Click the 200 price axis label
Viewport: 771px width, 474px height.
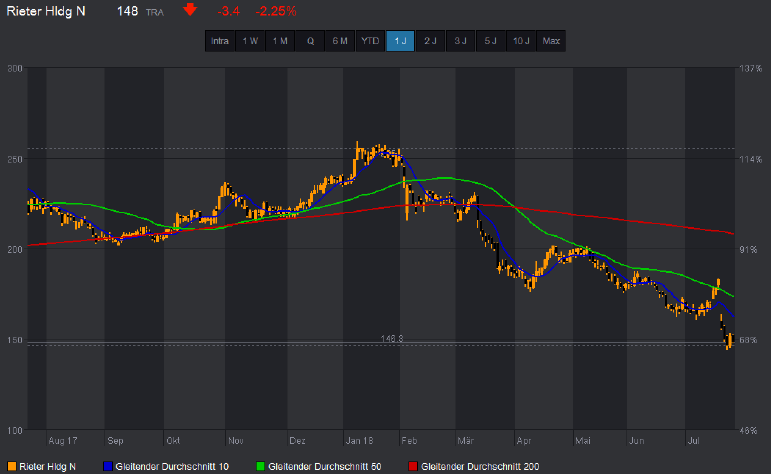click(x=15, y=250)
